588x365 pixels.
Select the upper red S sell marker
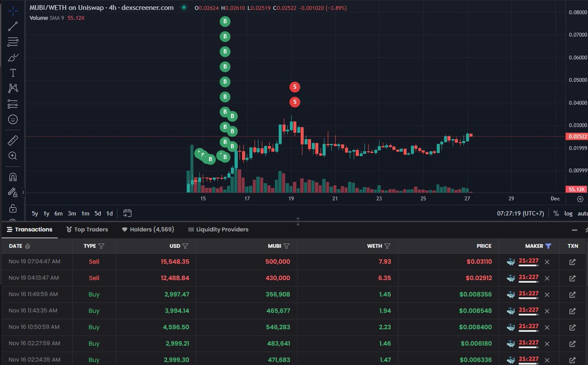click(x=294, y=87)
